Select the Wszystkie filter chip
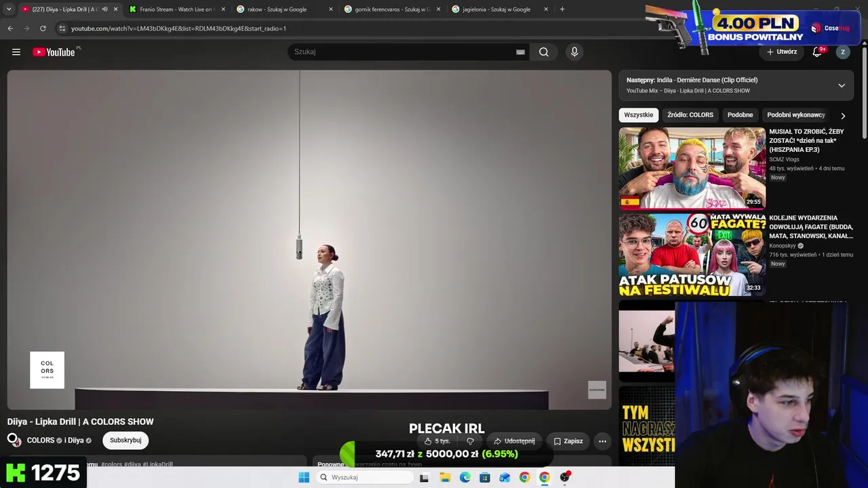Image resolution: width=868 pixels, height=488 pixels. point(638,115)
